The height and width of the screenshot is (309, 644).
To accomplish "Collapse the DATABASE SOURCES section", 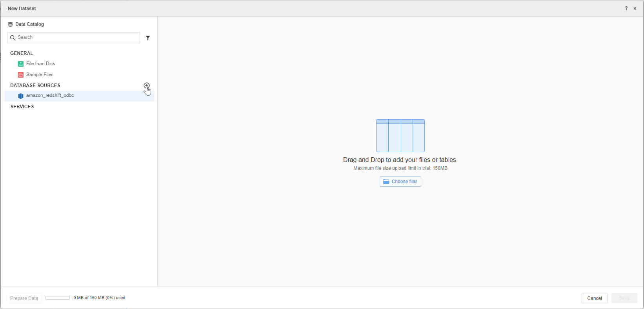I will [x=35, y=85].
